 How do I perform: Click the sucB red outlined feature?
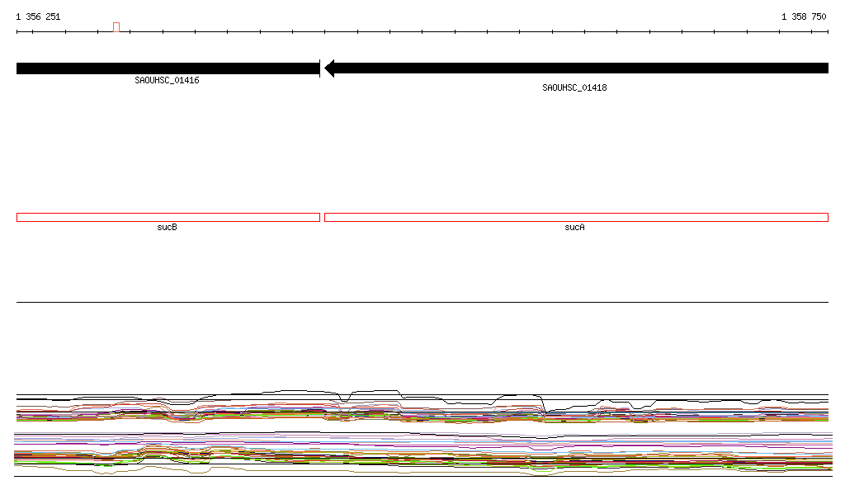[168, 218]
